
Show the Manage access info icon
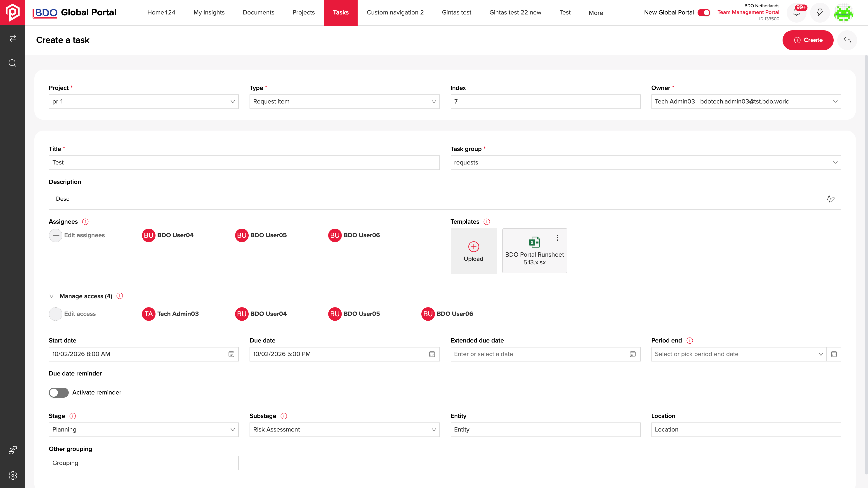pyautogui.click(x=120, y=296)
